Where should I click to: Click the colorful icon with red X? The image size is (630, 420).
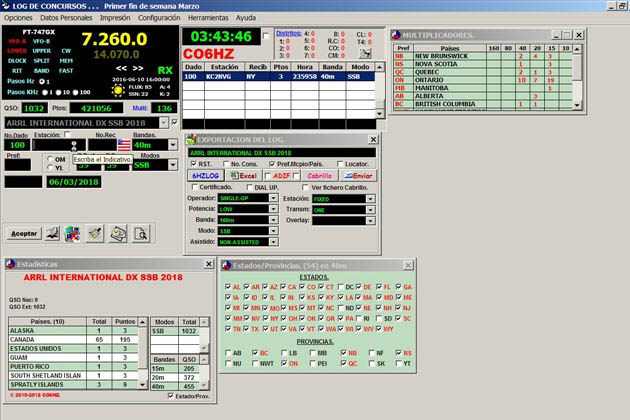pyautogui.click(x=72, y=234)
